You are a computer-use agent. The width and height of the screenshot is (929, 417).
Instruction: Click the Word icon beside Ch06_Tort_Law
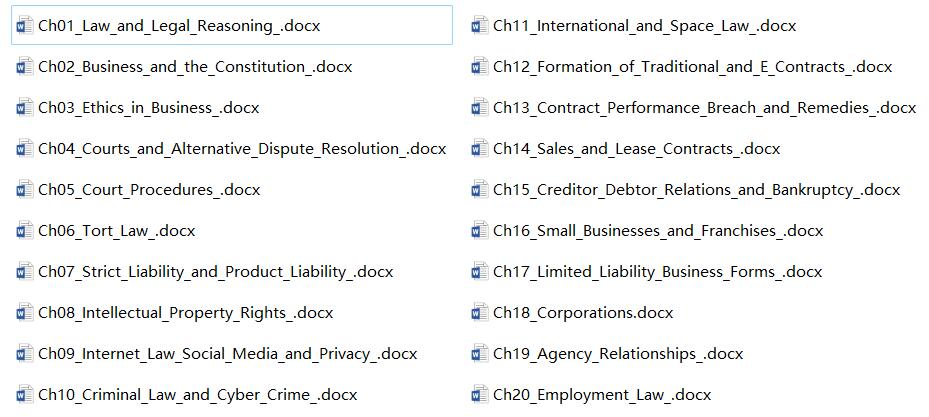point(25,230)
